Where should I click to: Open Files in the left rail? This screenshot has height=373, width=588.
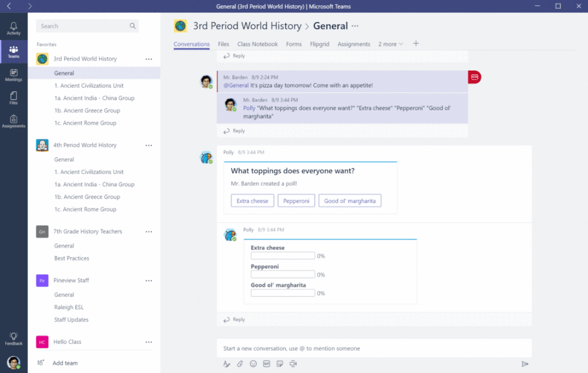14,98
